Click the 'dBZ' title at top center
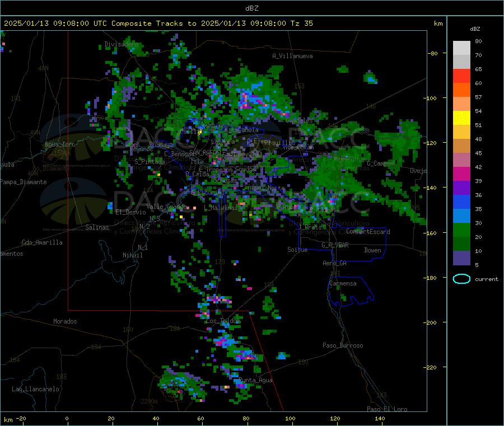 coord(251,8)
